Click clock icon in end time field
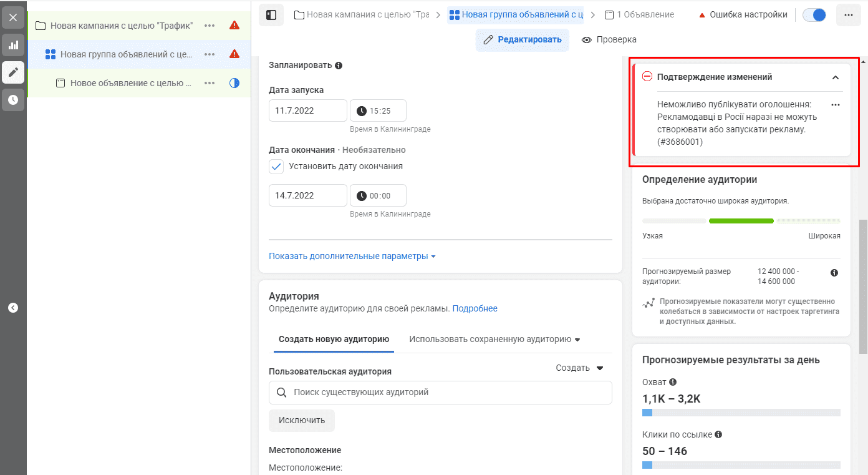The height and width of the screenshot is (475, 868). click(362, 196)
